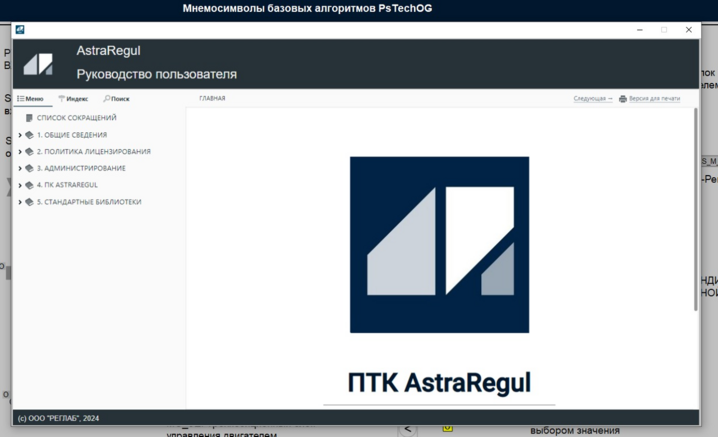Click the book icon beside Стандартные библиотеки
Image resolution: width=718 pixels, height=437 pixels.
[x=30, y=202]
